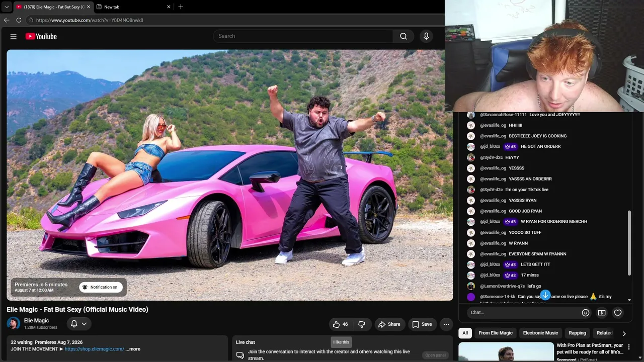644x362 pixels.
Task: Open a new browser tab with plus
Action: click(x=181, y=7)
